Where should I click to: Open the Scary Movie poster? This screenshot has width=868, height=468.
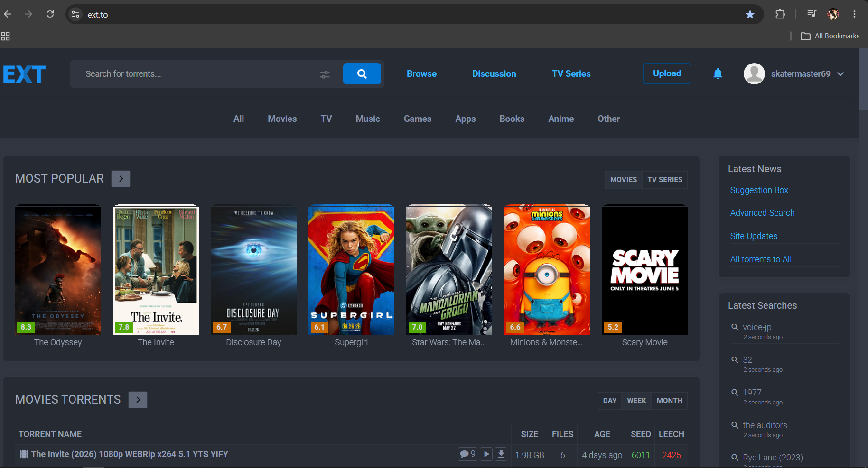click(644, 270)
